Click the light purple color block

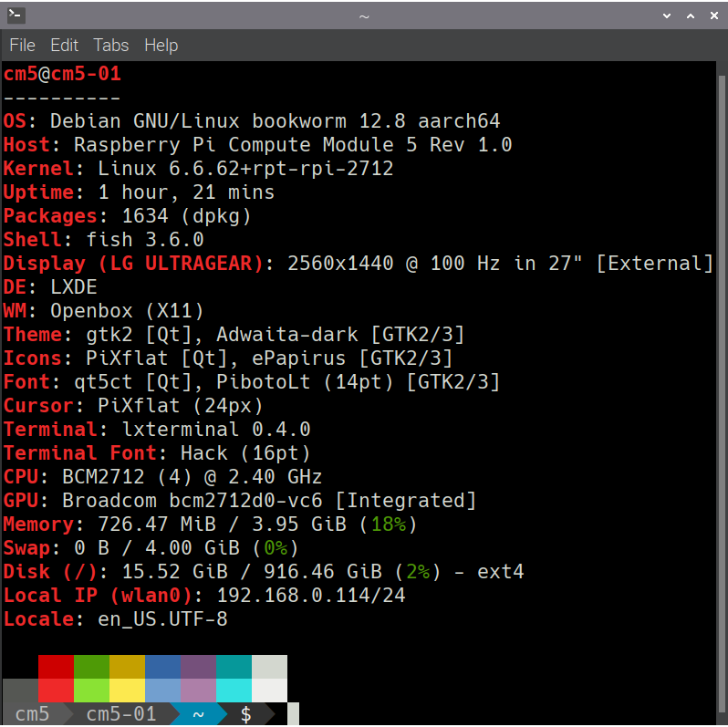pyautogui.click(x=198, y=691)
